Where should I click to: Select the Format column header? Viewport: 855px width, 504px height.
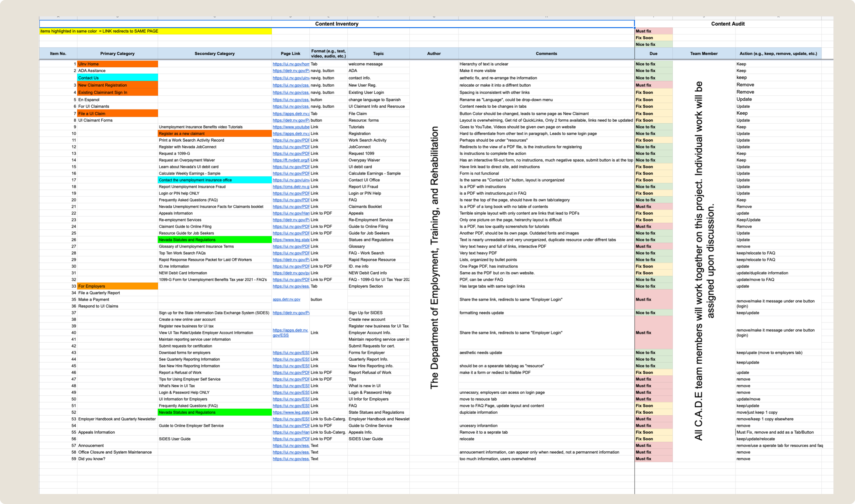[x=328, y=53]
